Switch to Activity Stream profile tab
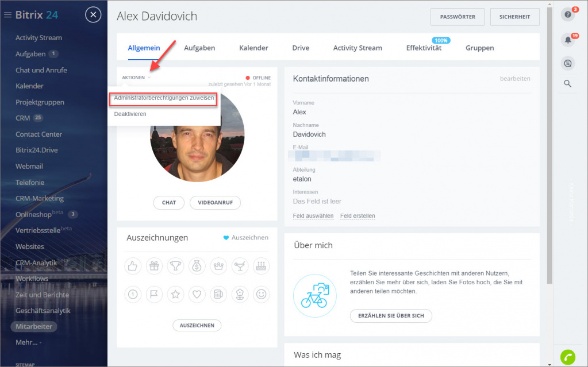 (x=358, y=48)
